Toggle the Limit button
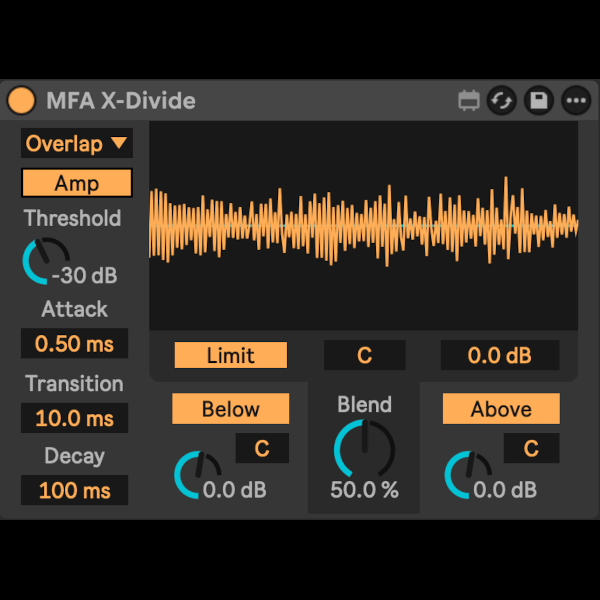 [231, 356]
